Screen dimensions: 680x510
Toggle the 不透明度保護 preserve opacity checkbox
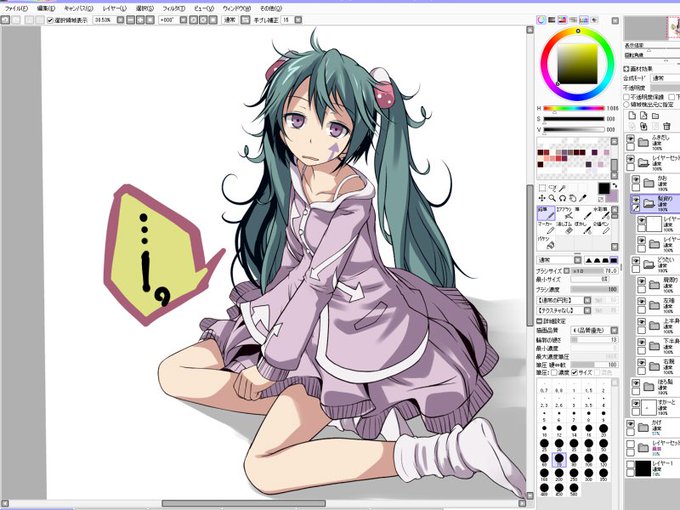pyautogui.click(x=627, y=97)
